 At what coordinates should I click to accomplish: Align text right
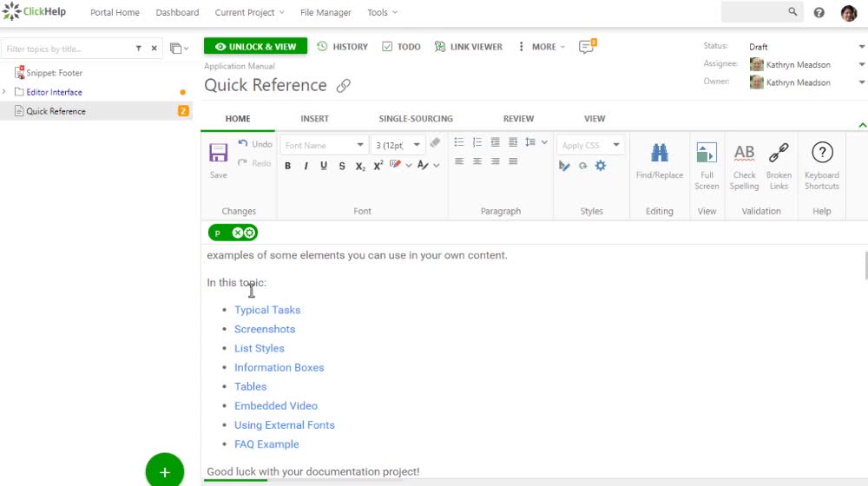(x=495, y=161)
